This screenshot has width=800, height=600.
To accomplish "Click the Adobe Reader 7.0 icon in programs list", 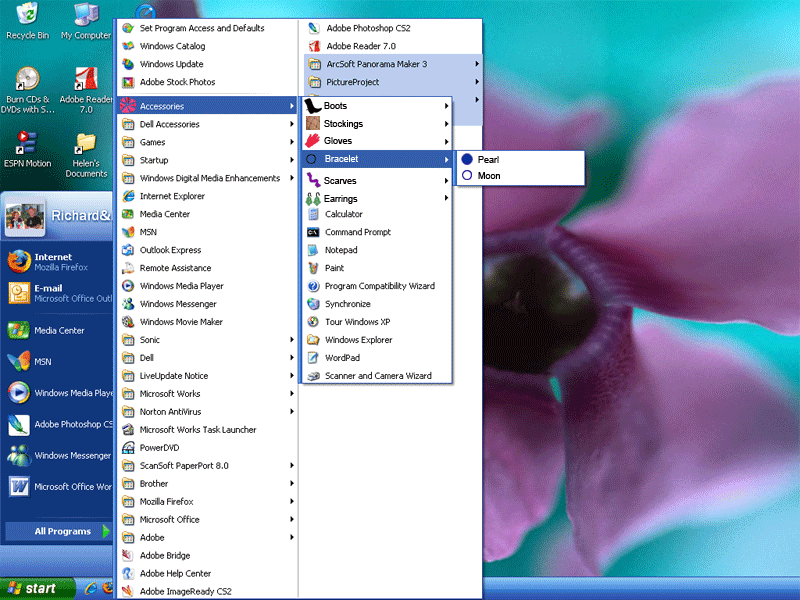I will click(x=314, y=46).
